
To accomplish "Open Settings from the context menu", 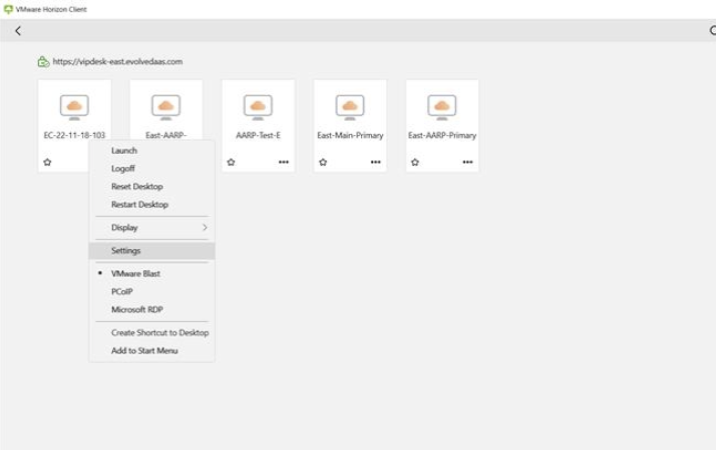I will [x=152, y=251].
